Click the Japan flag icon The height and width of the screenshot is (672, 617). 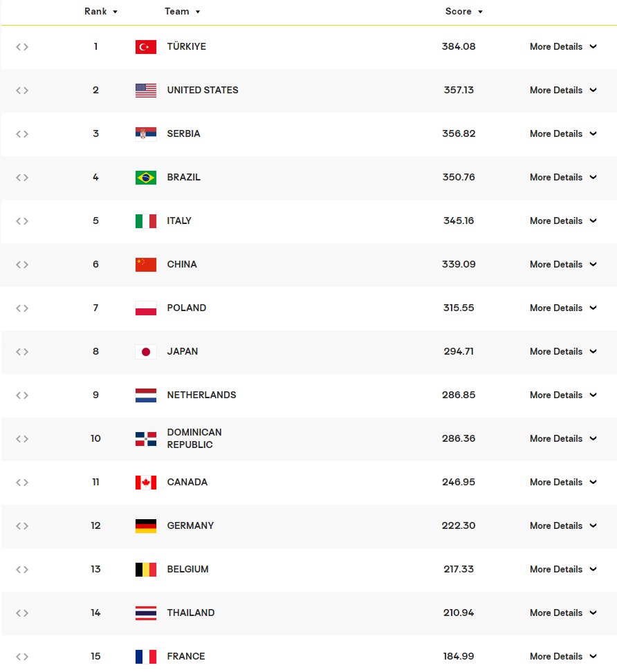point(145,352)
